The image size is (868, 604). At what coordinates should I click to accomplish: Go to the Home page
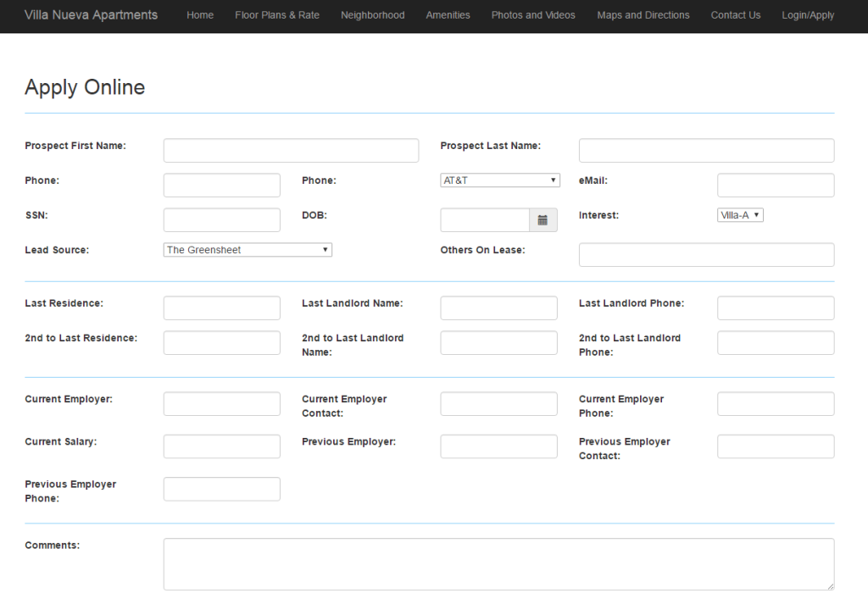[x=200, y=15]
